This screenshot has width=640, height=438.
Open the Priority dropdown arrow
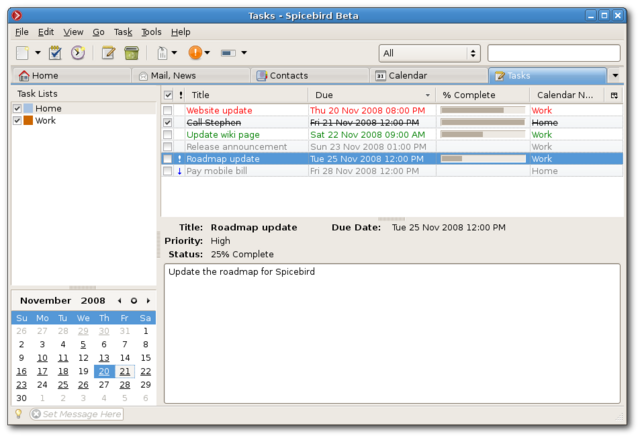pos(207,53)
